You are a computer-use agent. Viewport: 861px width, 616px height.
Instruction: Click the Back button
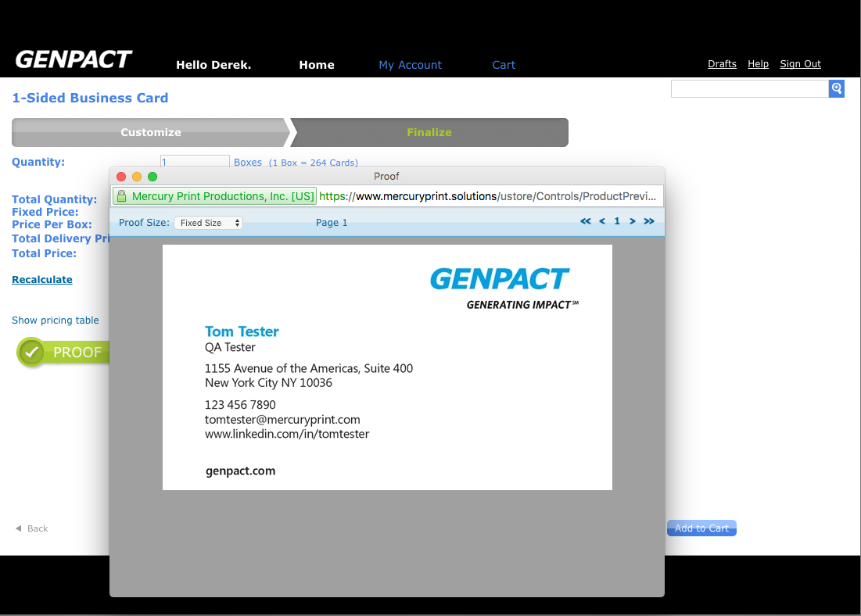click(x=32, y=529)
